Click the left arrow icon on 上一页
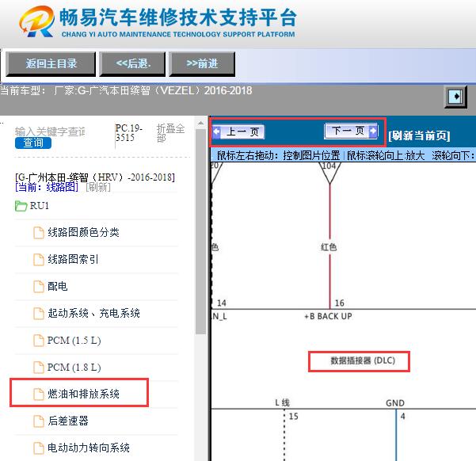476x461 pixels. point(217,131)
